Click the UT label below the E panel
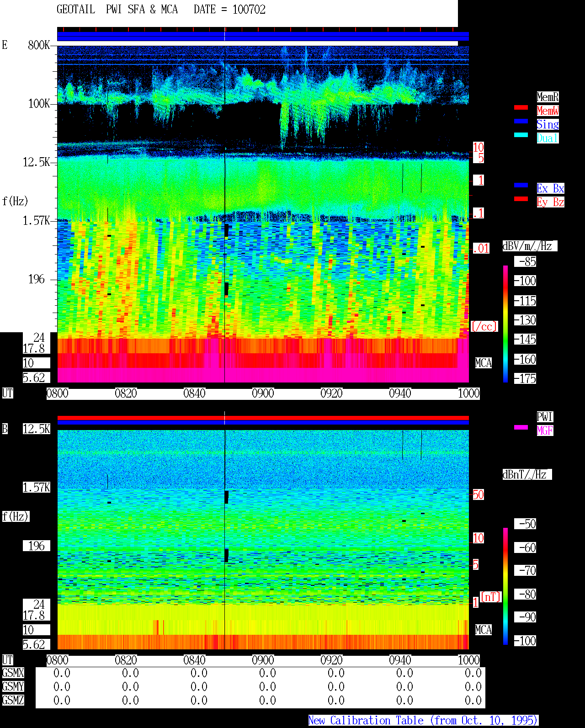 click(7, 393)
